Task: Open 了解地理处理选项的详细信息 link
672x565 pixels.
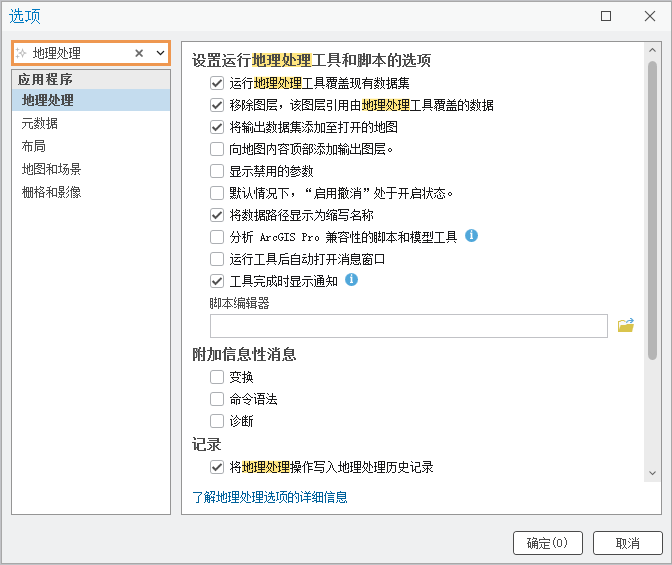Action: [x=270, y=497]
